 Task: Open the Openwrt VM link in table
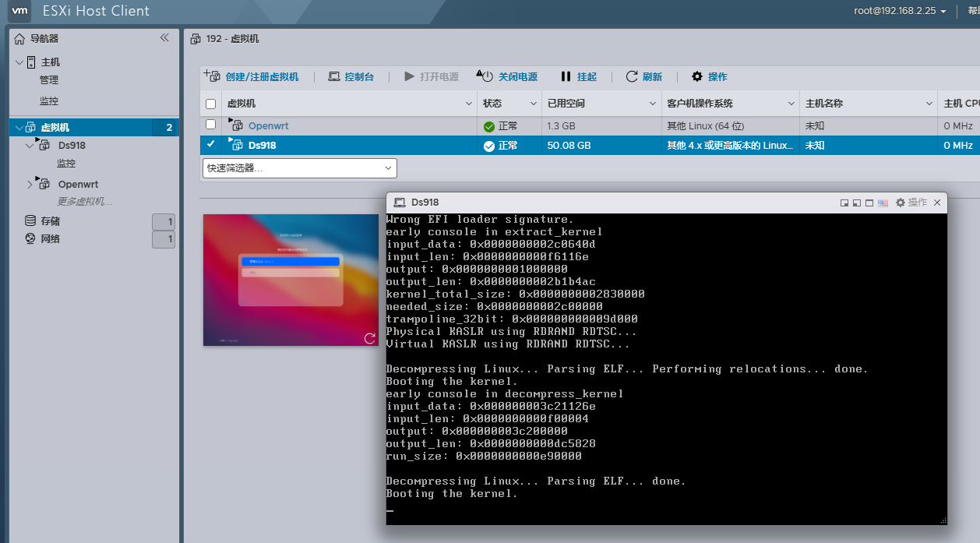(268, 125)
